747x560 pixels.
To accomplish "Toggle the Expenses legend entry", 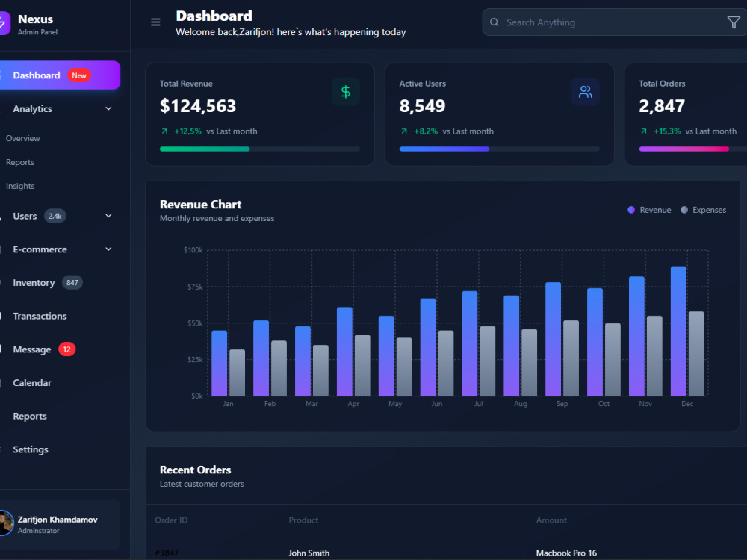I will coord(703,210).
